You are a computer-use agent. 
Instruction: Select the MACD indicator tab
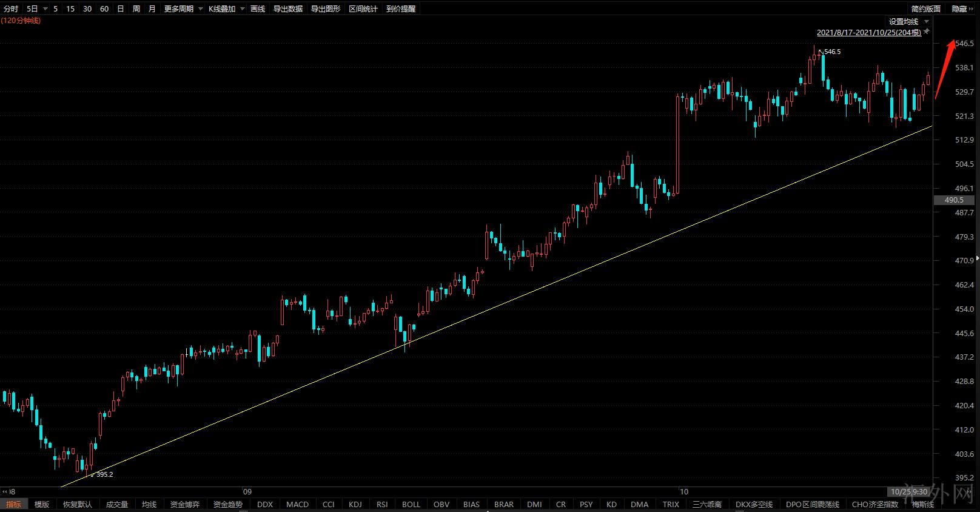click(x=297, y=504)
